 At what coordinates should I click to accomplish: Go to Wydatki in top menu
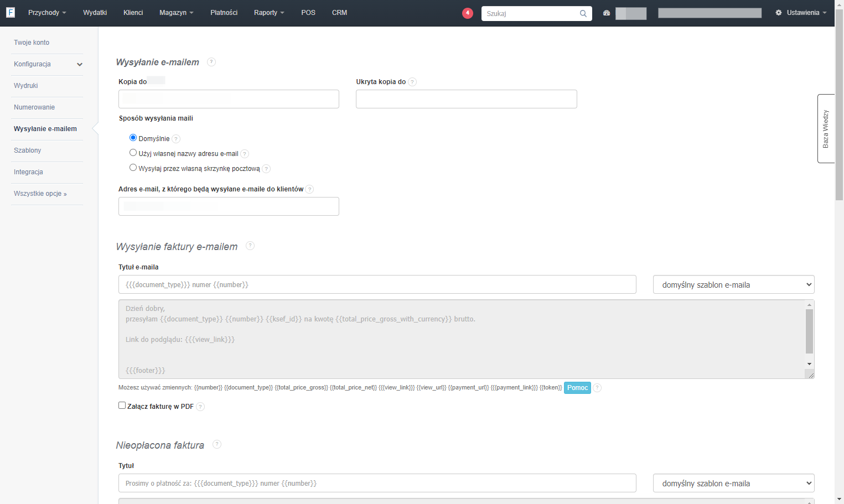point(95,13)
